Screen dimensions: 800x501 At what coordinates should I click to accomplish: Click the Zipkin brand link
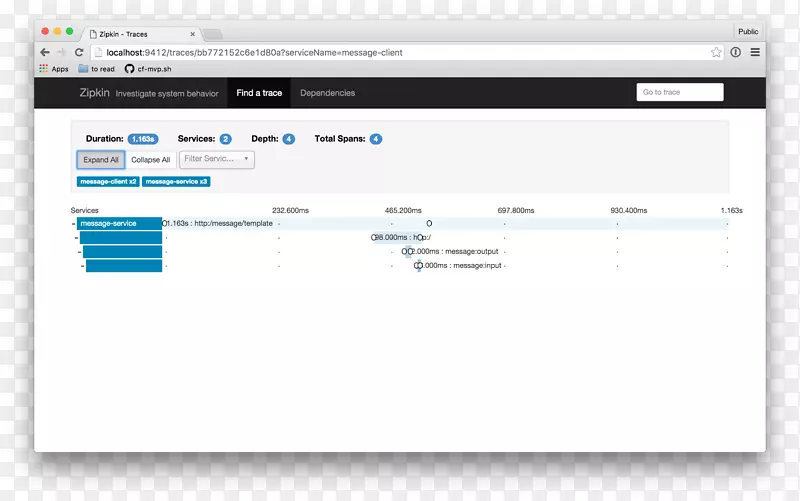point(94,93)
